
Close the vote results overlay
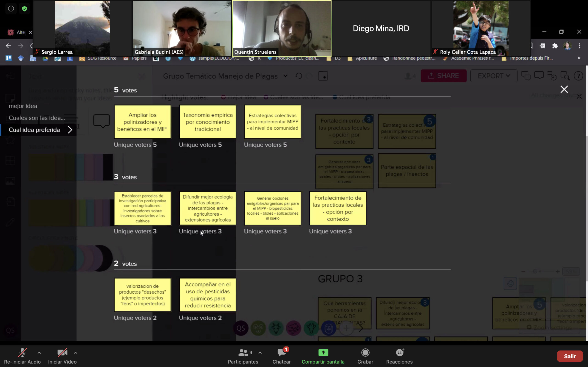564,89
